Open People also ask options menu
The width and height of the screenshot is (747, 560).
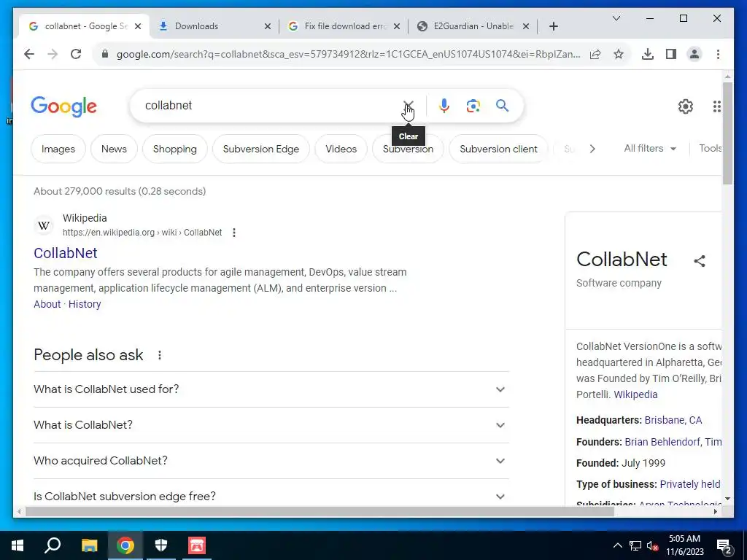pos(160,355)
